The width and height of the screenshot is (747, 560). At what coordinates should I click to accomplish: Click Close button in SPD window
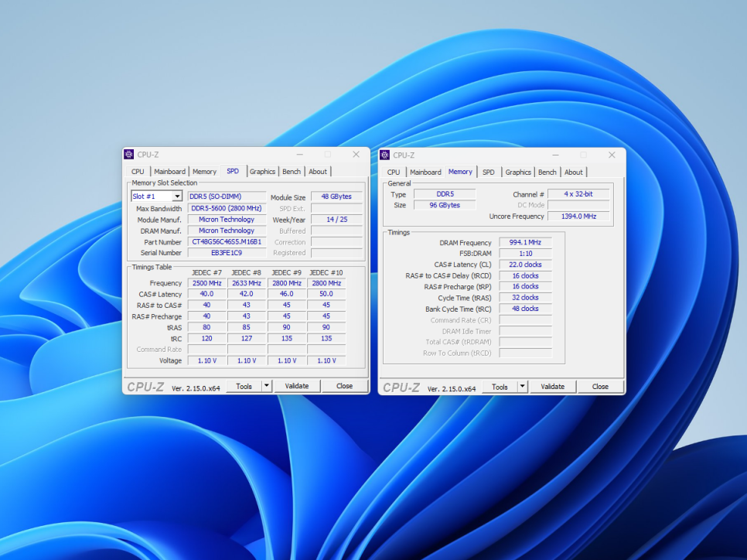pos(344,386)
